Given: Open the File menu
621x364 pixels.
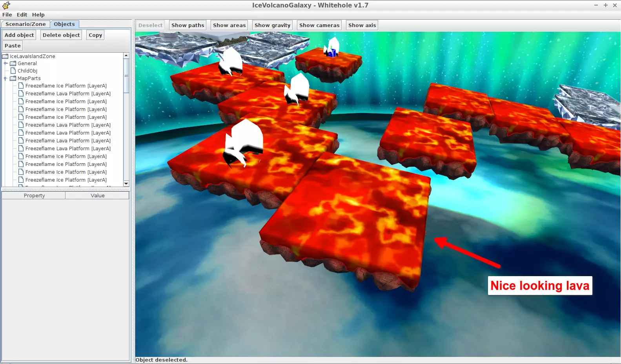Looking at the screenshot, I should click(7, 15).
